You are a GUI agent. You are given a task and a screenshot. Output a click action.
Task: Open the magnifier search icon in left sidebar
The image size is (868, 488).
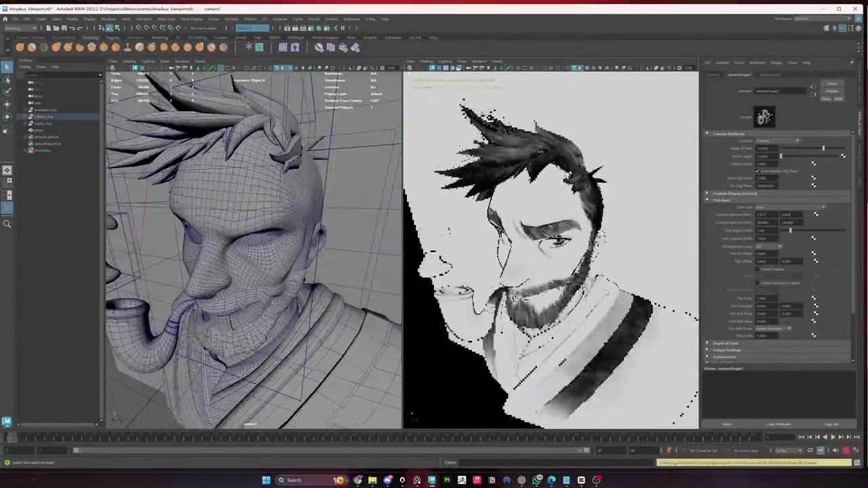coord(7,224)
